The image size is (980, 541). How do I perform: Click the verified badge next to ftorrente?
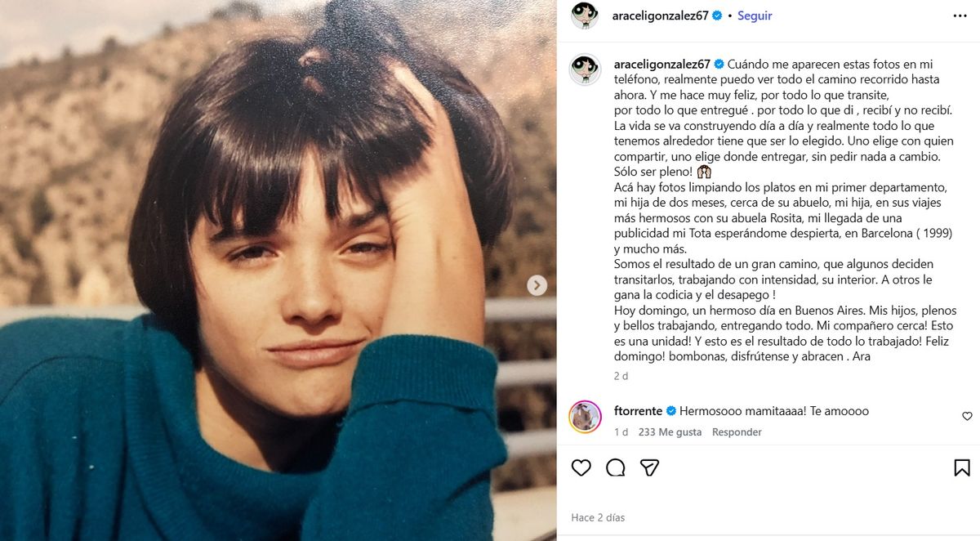(671, 411)
